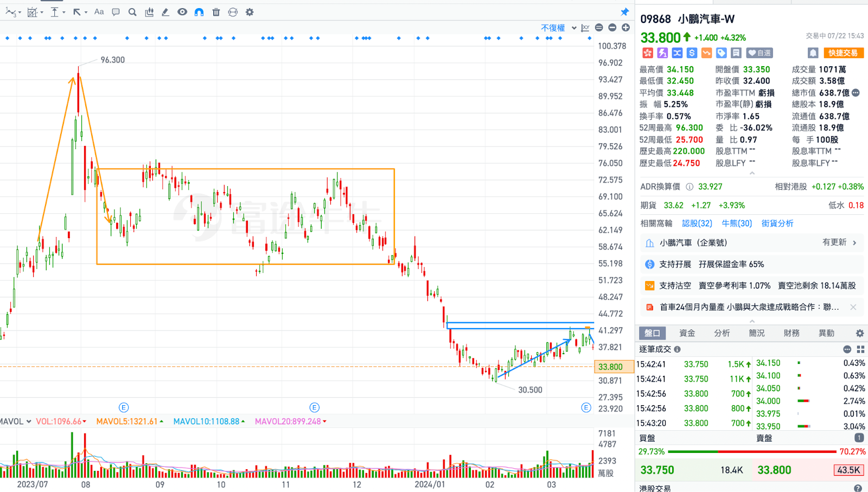
Task: Select the pencil drawing edit tool
Action: (x=165, y=12)
